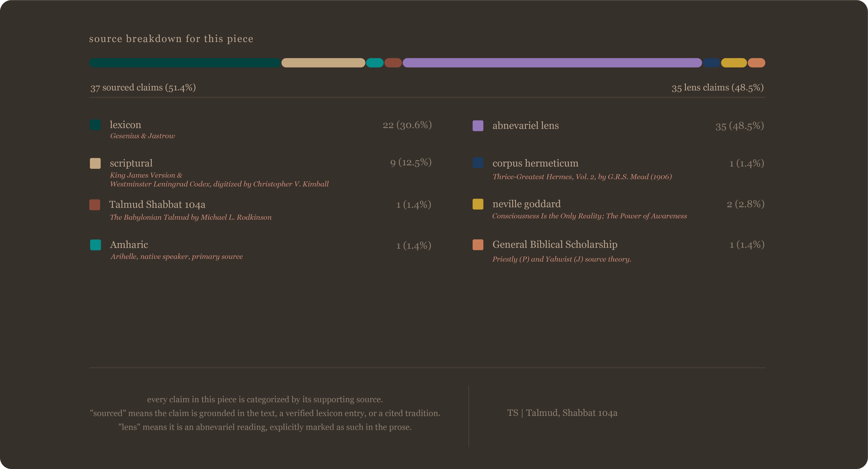Viewport: 868px width, 469px height.
Task: Click the '35 lens claims (48.5%)' label
Action: 718,87
